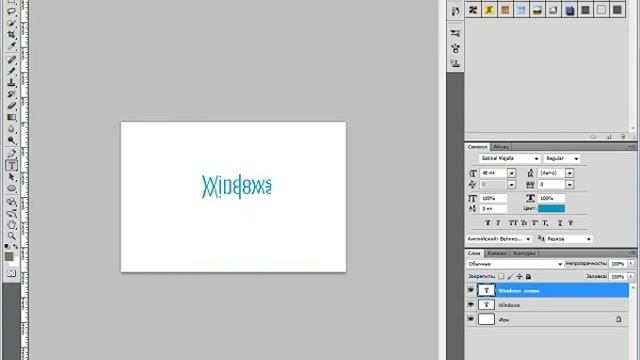The image size is (640, 360).
Task: Open the collapsed Brush Presets panel icon
Action: point(456,33)
